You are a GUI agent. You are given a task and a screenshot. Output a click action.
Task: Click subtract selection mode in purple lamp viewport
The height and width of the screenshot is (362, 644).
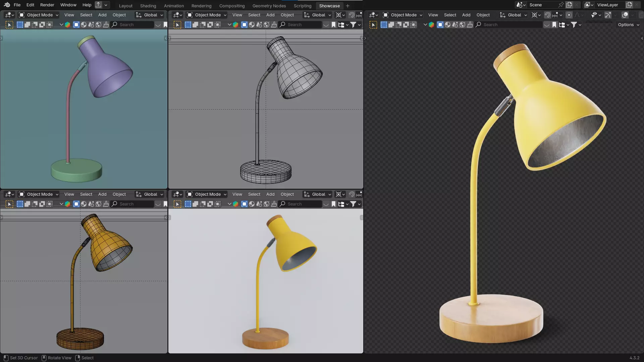[35, 24]
